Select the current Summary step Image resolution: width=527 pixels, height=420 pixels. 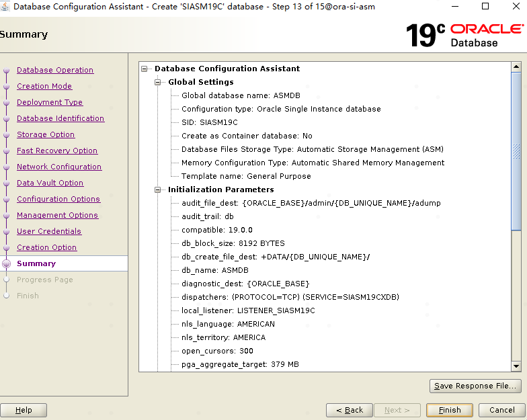[36, 263]
